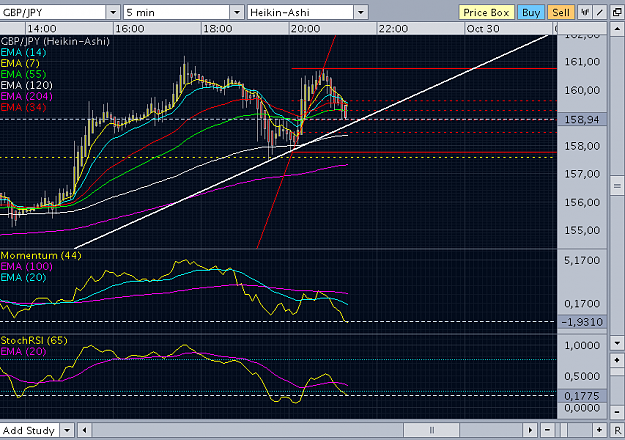Screen dimensions: 625x440
Task: Select the EMA (34) indicator label
Action: click(x=23, y=107)
